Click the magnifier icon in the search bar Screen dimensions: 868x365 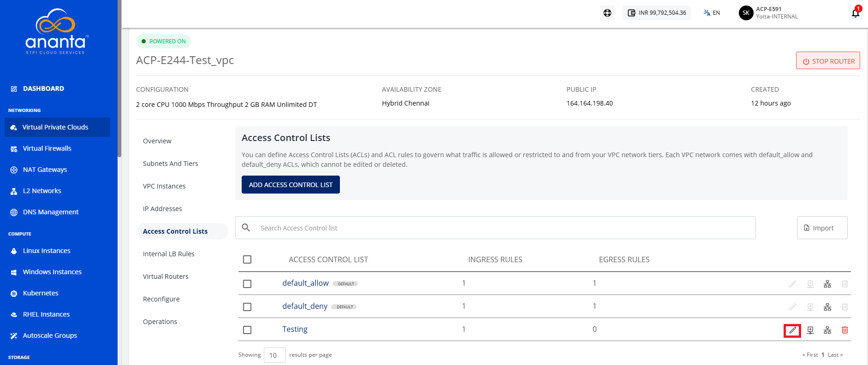tap(246, 228)
